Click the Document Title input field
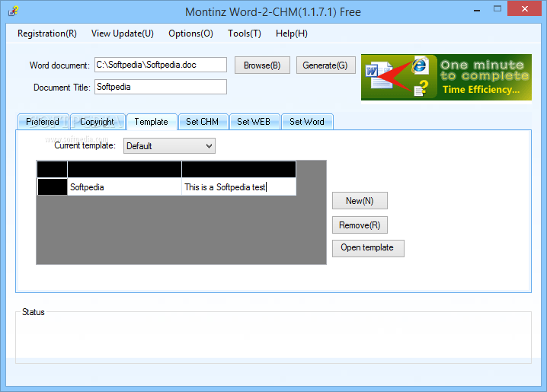The width and height of the screenshot is (547, 392). click(161, 87)
